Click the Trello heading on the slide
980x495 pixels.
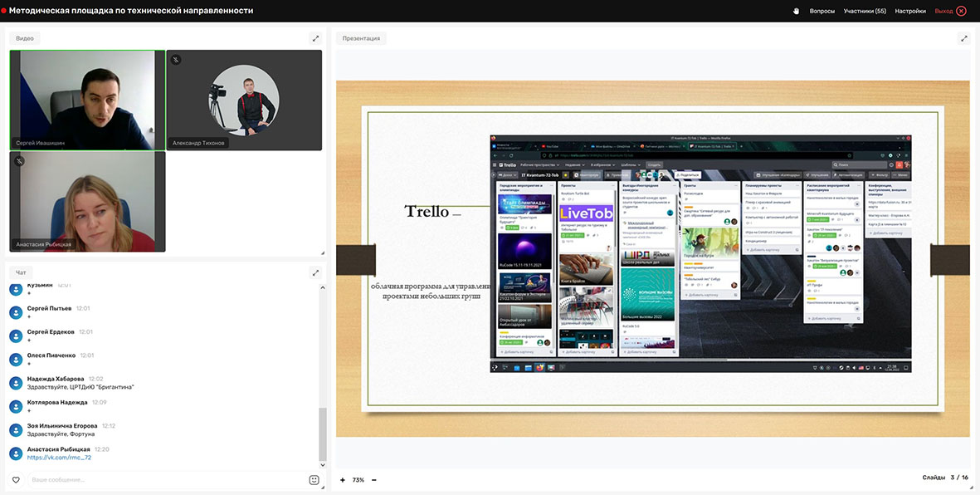click(427, 212)
